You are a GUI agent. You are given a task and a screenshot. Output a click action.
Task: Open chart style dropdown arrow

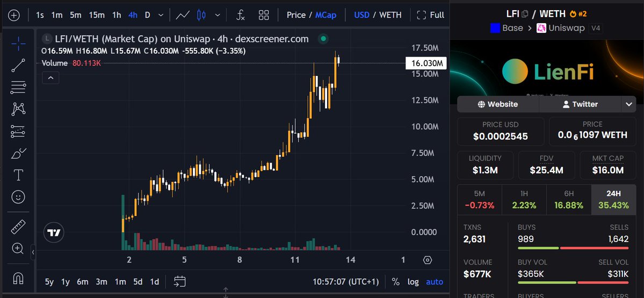point(218,15)
